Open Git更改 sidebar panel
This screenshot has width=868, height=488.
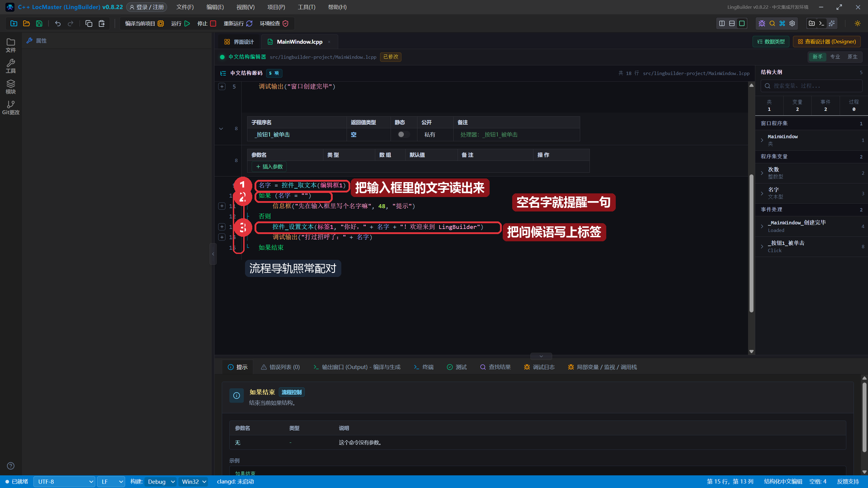10,108
